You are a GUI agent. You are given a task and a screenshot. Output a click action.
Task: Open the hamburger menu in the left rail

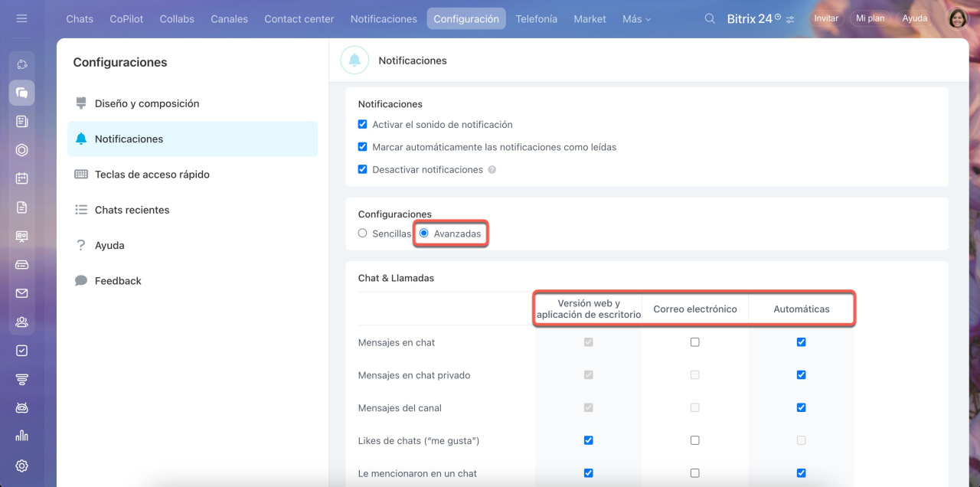[21, 18]
